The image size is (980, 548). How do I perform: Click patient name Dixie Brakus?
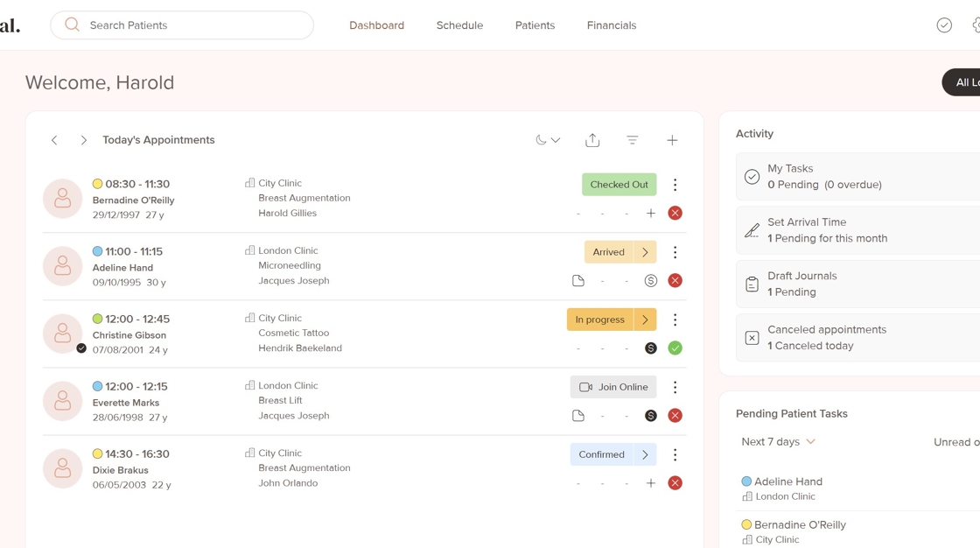click(x=120, y=470)
